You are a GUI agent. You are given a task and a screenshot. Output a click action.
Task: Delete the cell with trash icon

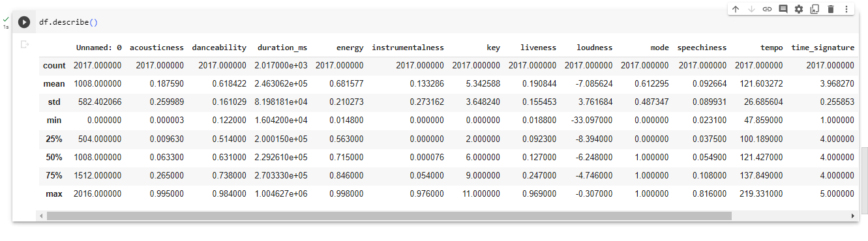(831, 9)
